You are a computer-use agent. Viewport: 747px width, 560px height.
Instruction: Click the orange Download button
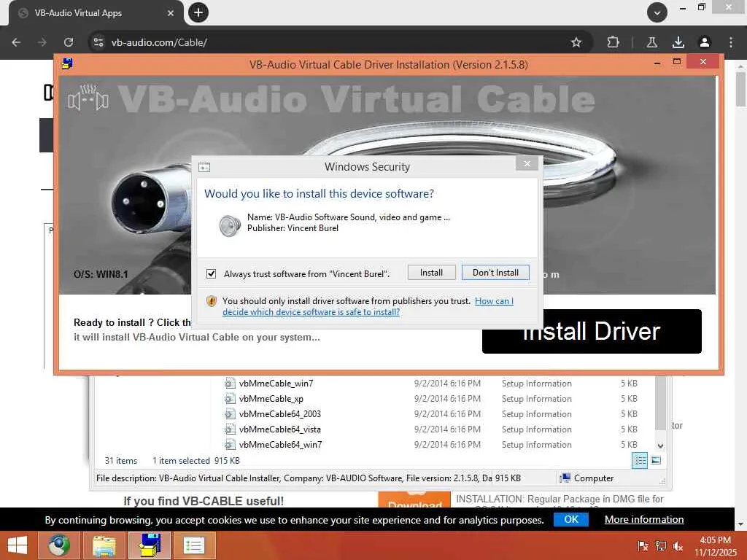[414, 500]
